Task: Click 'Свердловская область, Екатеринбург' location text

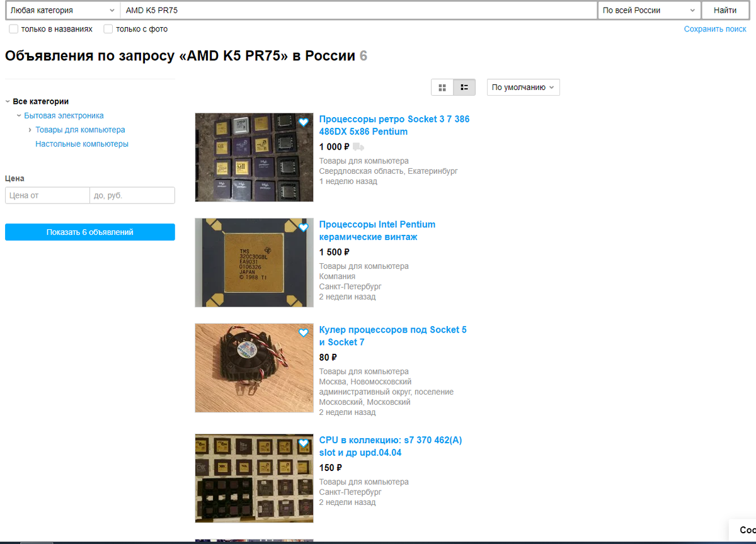Action: click(389, 171)
